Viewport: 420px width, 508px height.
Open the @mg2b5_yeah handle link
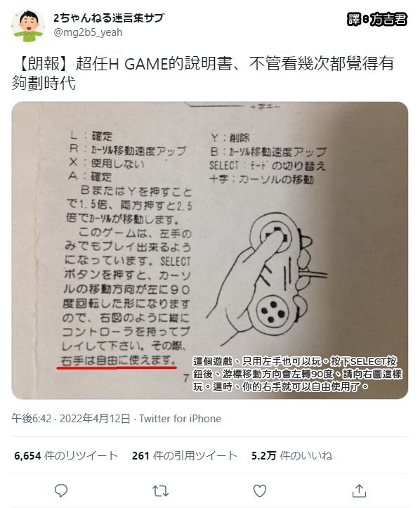(88, 32)
